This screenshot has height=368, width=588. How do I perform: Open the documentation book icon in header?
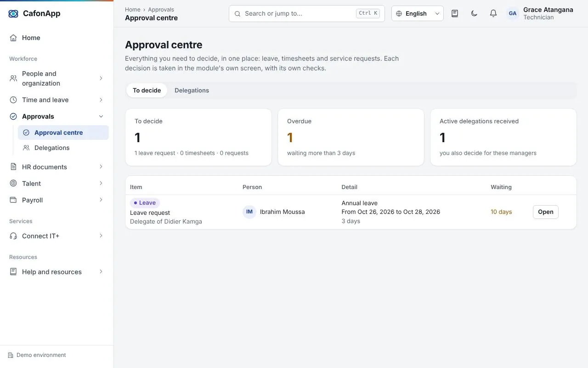tap(455, 13)
